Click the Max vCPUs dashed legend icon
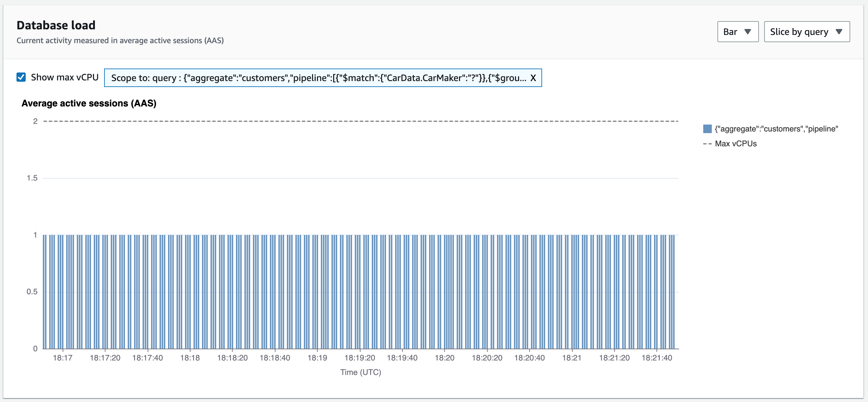The image size is (868, 402). 707,144
